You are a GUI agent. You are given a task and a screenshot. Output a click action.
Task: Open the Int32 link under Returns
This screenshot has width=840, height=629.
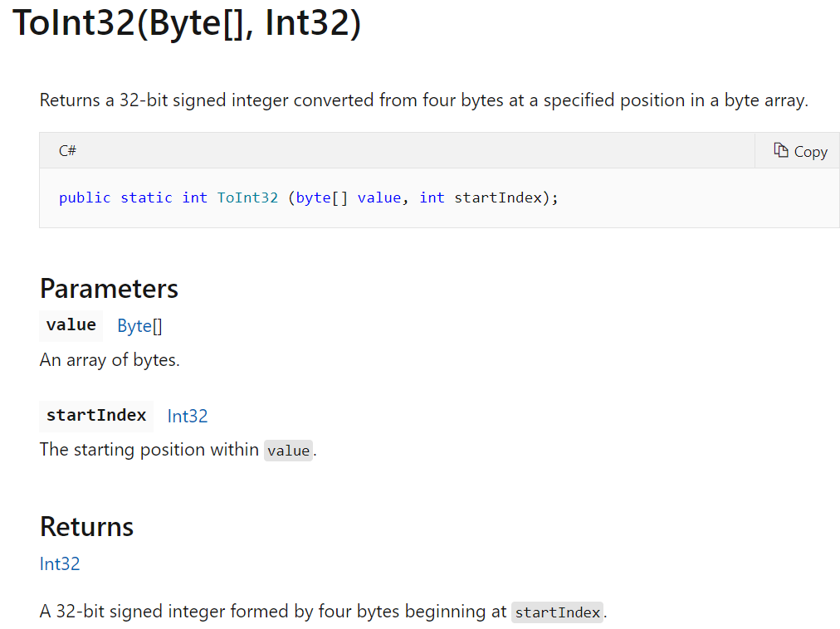pyautogui.click(x=60, y=564)
